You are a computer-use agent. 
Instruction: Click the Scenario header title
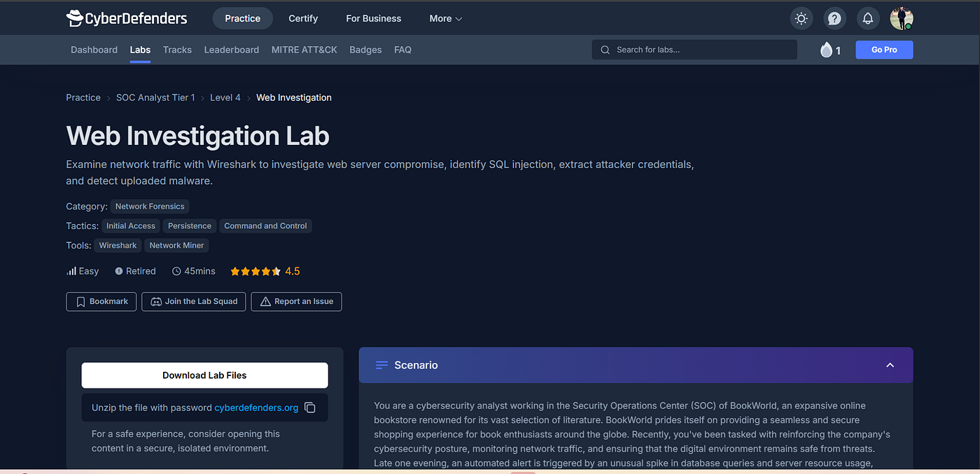(x=416, y=365)
